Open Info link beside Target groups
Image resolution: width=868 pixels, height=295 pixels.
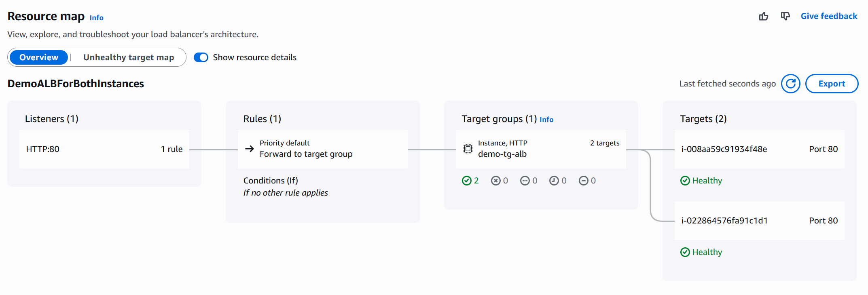(x=546, y=120)
